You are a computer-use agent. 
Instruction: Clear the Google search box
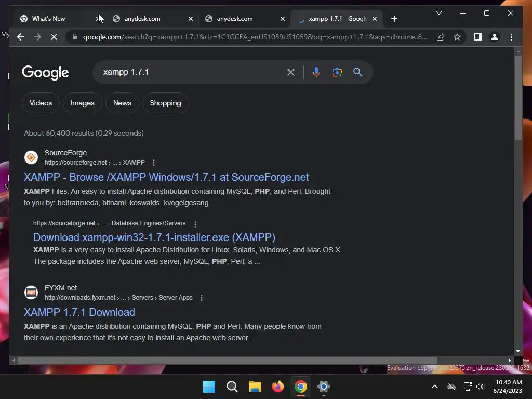click(x=291, y=72)
